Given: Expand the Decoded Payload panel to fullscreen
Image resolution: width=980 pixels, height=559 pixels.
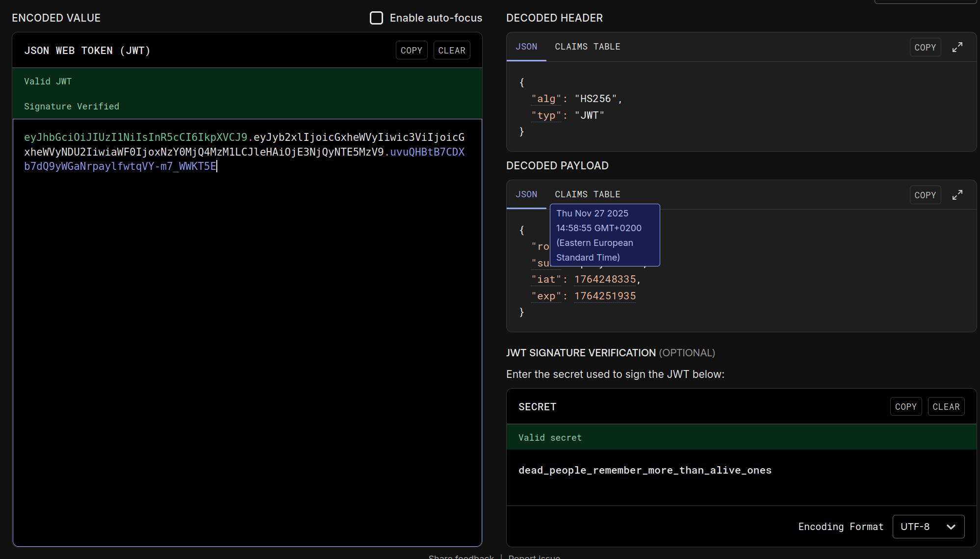Looking at the screenshot, I should pos(957,195).
